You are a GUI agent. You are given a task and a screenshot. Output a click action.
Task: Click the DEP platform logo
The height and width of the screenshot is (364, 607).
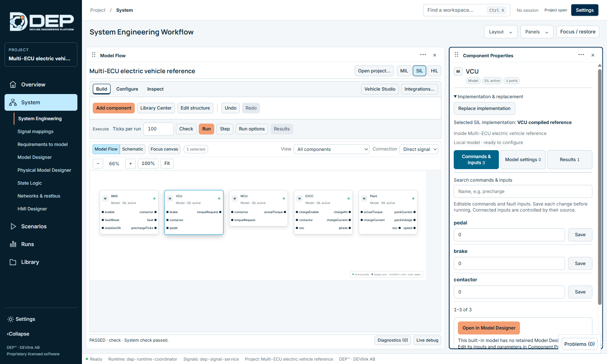[41, 22]
